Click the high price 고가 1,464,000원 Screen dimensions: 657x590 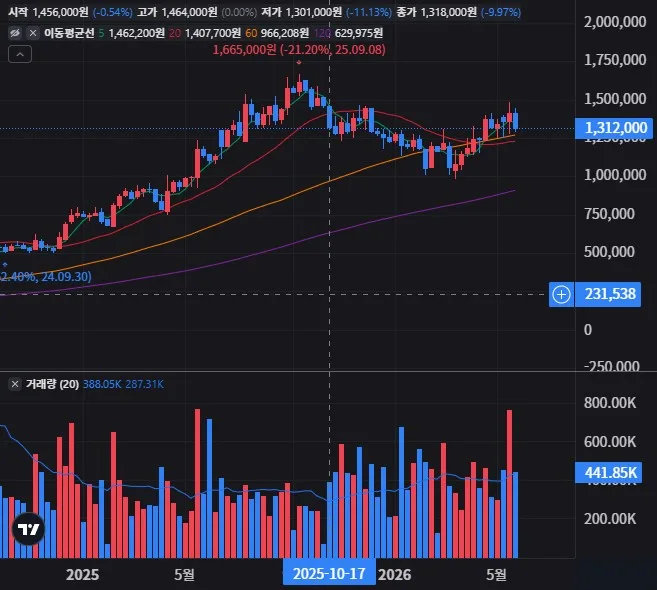pyautogui.click(x=177, y=12)
